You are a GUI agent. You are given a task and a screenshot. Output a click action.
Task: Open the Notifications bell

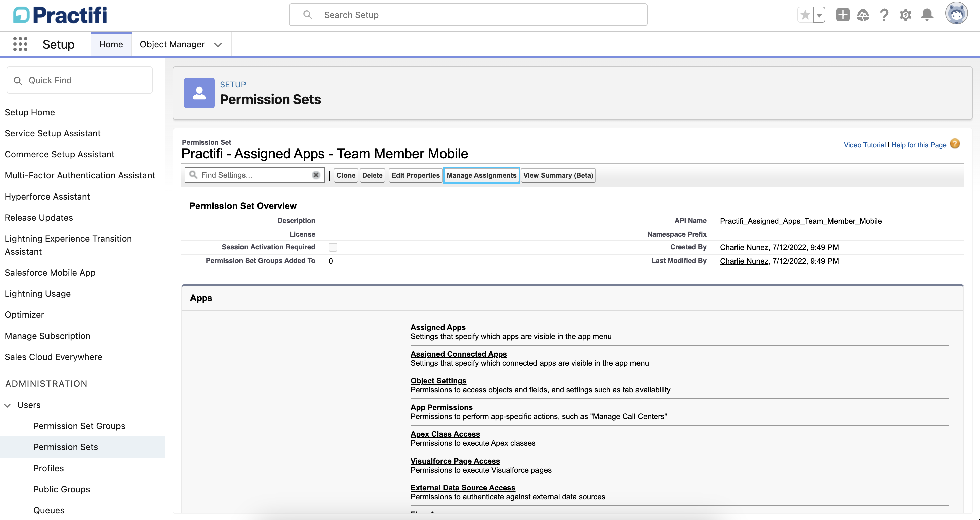coord(927,15)
